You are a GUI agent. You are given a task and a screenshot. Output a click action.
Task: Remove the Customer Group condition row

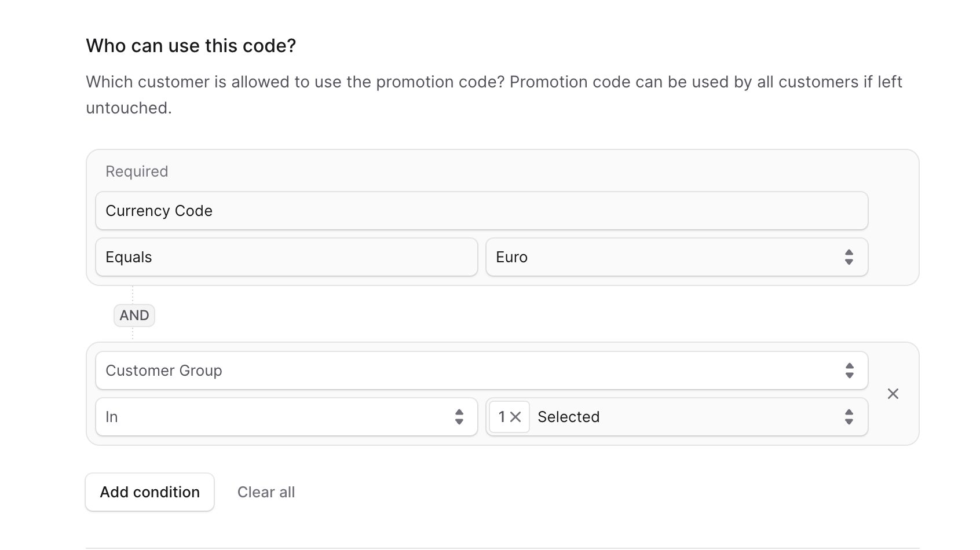(x=893, y=394)
